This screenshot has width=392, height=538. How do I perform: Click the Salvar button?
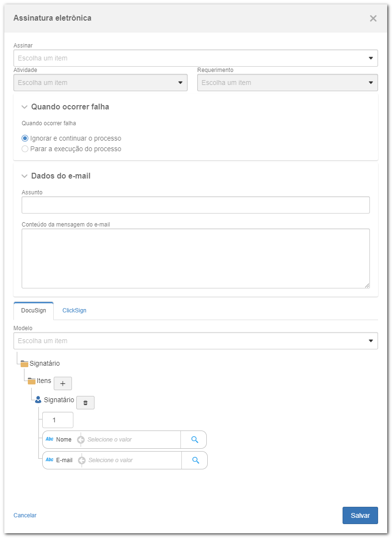point(360,515)
